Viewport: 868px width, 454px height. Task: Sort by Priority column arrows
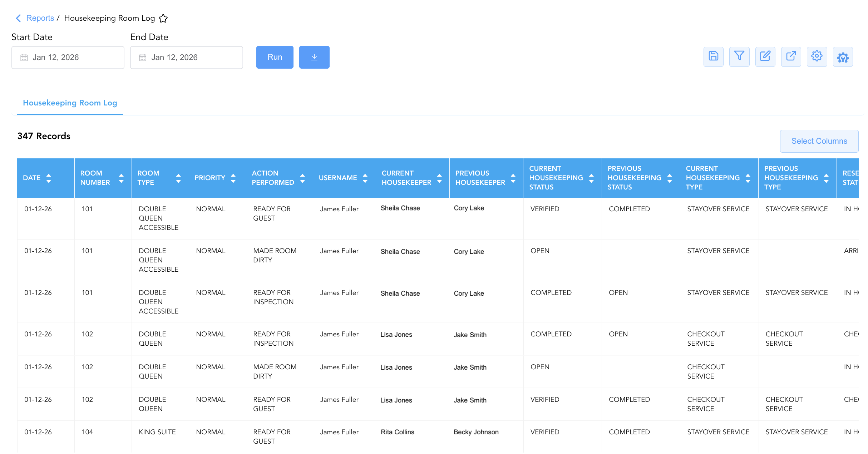click(x=233, y=178)
